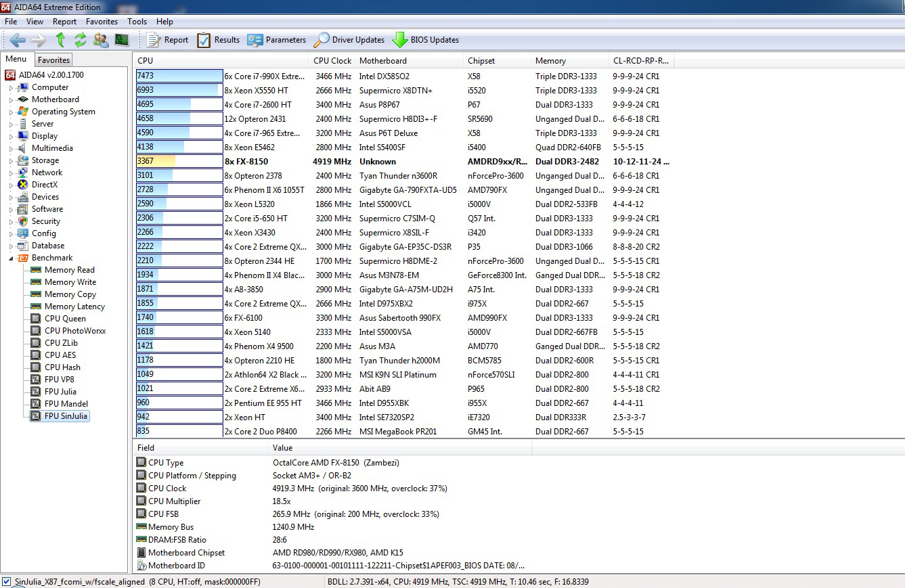Viewport: 905px width, 588px height.
Task: Toggle the SinJulia_X87 status bar checkbox
Action: [7, 581]
